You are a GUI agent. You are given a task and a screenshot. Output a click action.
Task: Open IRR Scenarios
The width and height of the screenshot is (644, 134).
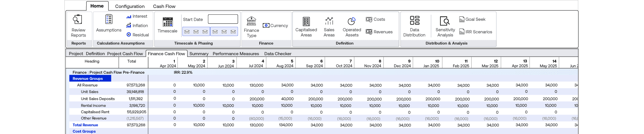click(x=476, y=32)
